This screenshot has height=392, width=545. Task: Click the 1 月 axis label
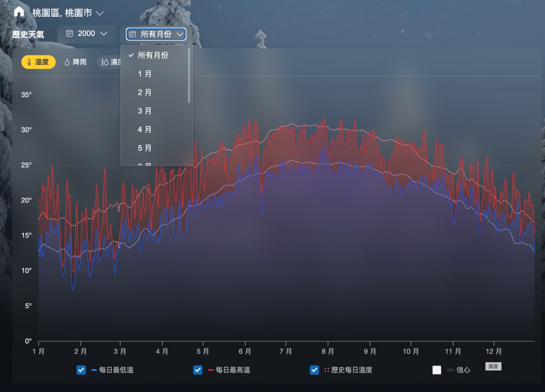tap(39, 352)
